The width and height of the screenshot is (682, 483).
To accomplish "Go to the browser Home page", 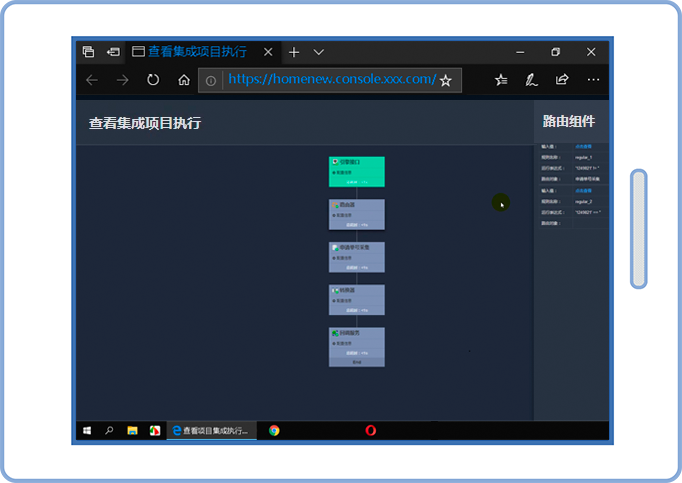I will [x=184, y=80].
